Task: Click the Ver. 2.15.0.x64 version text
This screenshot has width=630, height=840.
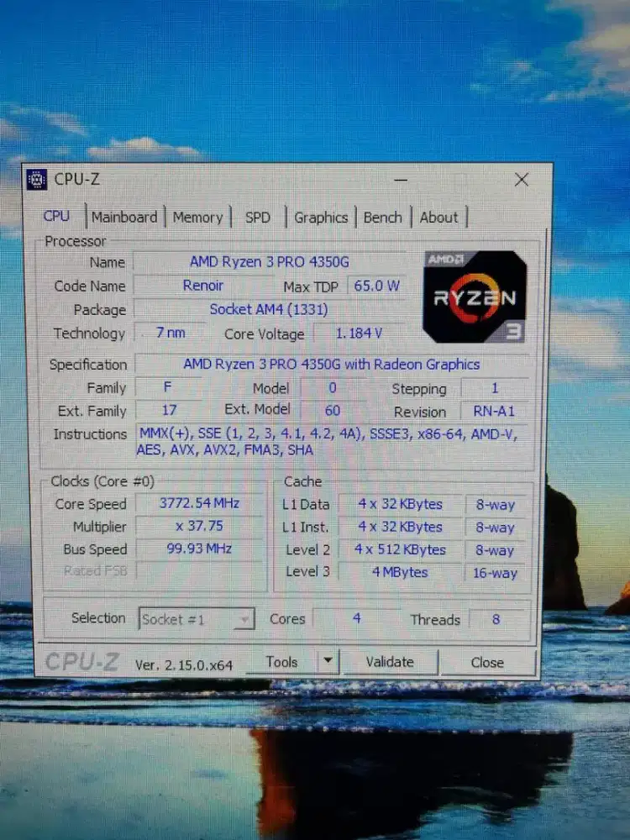Action: [x=184, y=665]
